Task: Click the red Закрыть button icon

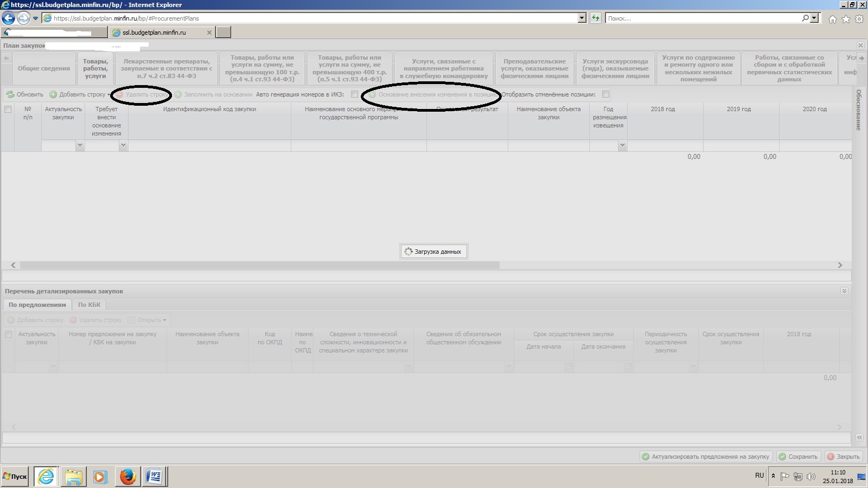Action: (x=831, y=457)
